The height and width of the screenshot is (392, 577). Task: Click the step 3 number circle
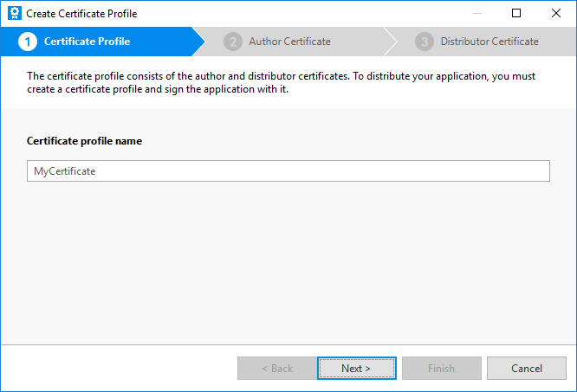pyautogui.click(x=424, y=42)
